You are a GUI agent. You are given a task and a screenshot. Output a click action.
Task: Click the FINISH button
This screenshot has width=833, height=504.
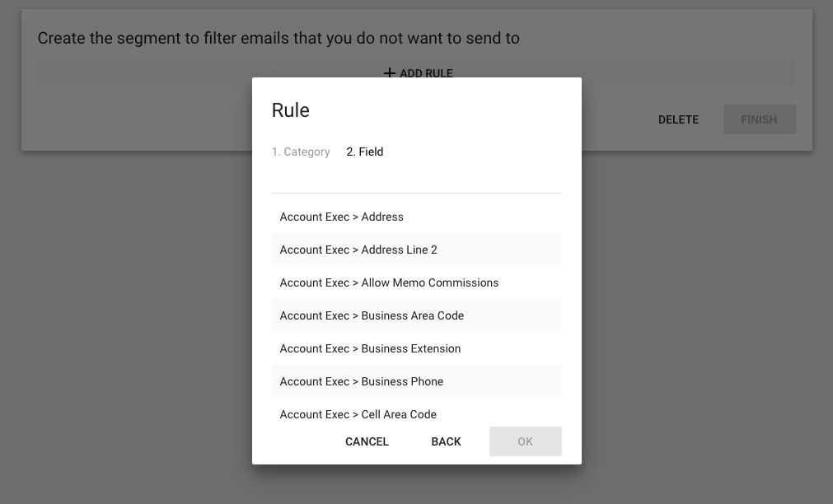pos(759,119)
